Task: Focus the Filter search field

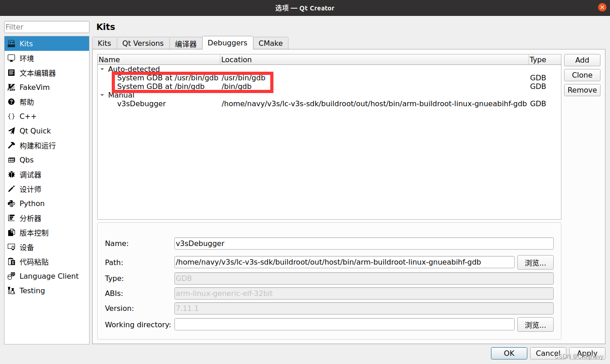Action: [x=47, y=27]
